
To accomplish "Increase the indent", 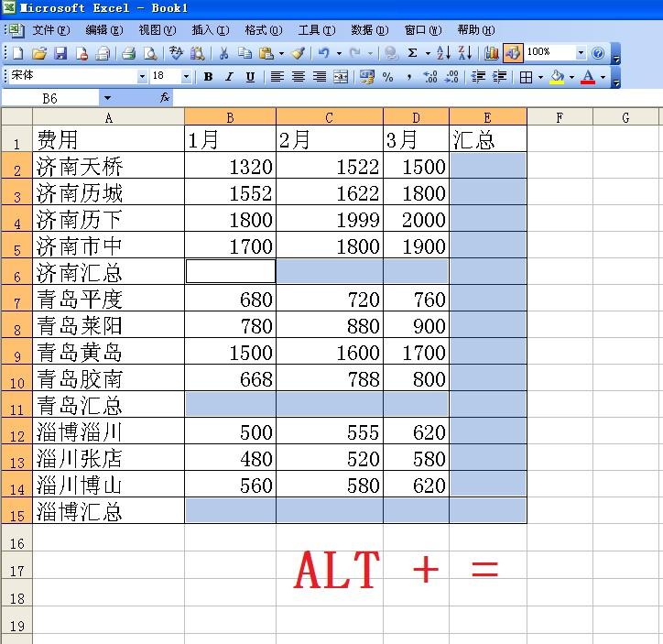I will [x=499, y=77].
